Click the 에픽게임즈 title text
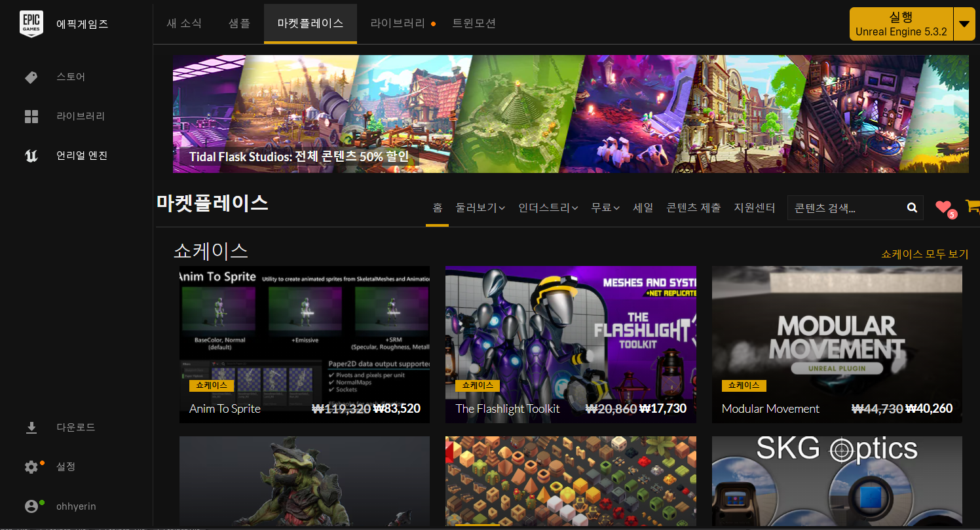Screen dimensions: 980x530 coord(82,25)
